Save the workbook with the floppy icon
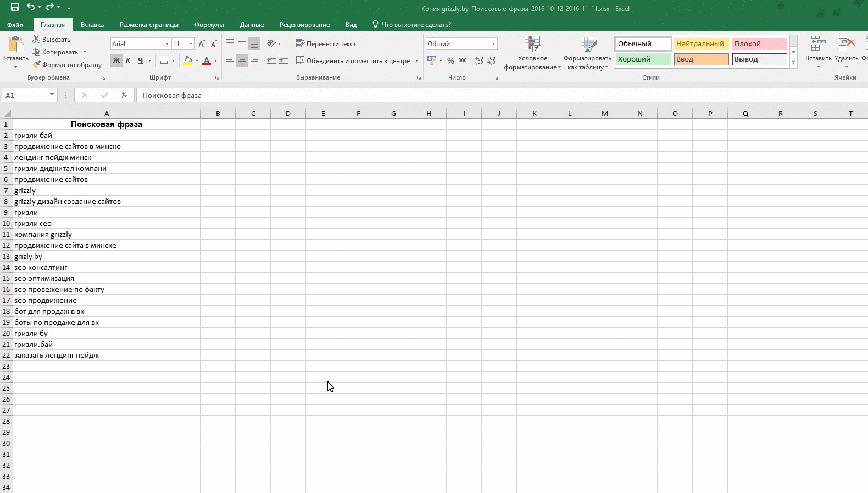The width and height of the screenshot is (868, 493). [15, 7]
